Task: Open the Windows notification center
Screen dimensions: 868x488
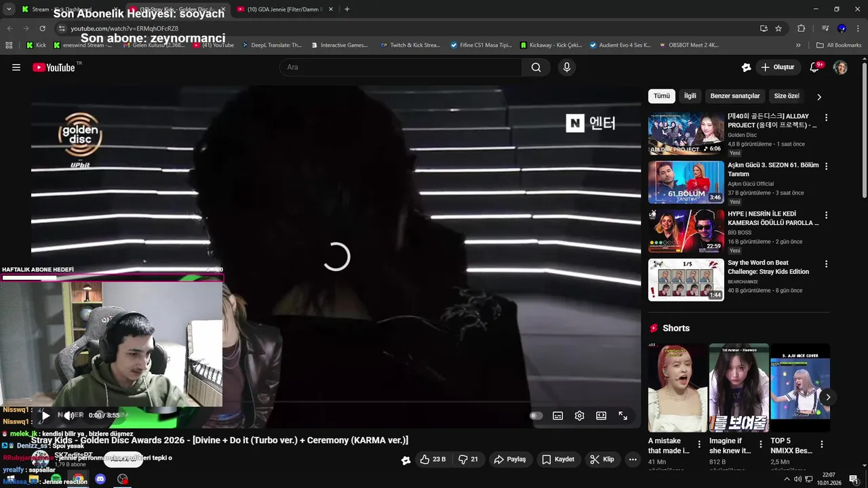Action: coord(853,479)
